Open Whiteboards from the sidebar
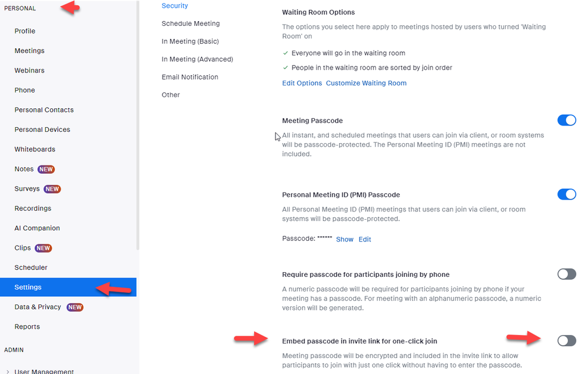 [35, 149]
